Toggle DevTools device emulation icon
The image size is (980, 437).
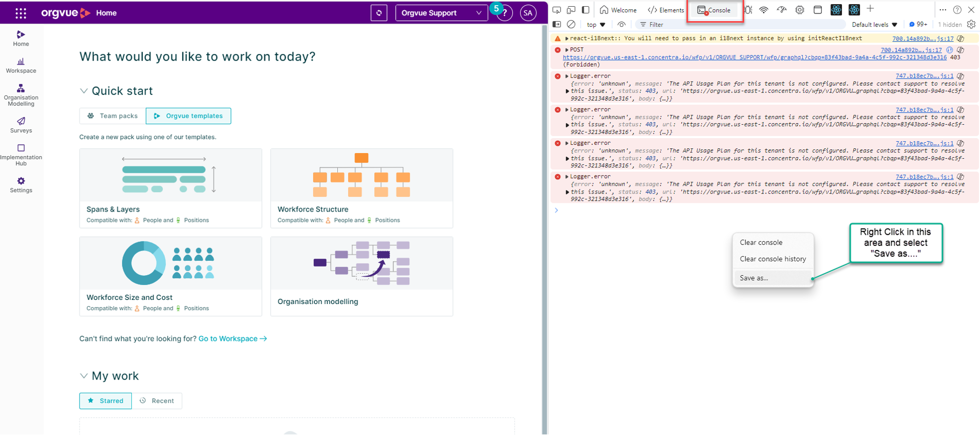point(571,10)
